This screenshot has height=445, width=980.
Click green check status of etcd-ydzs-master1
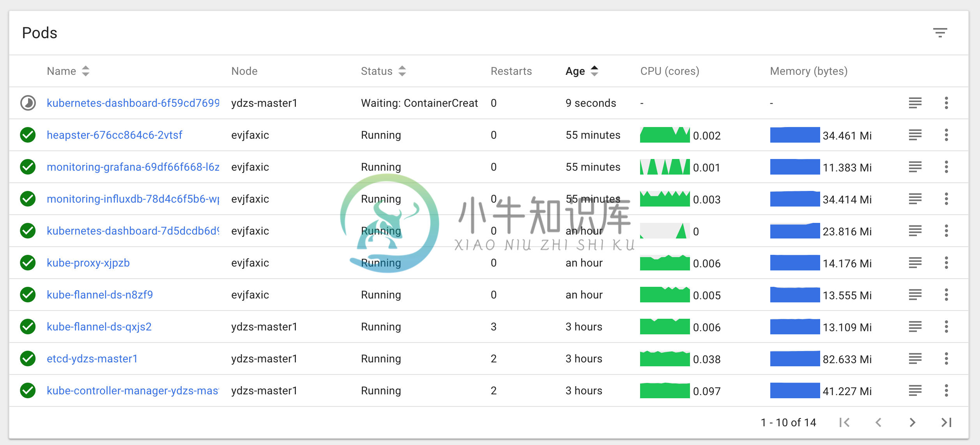coord(28,358)
